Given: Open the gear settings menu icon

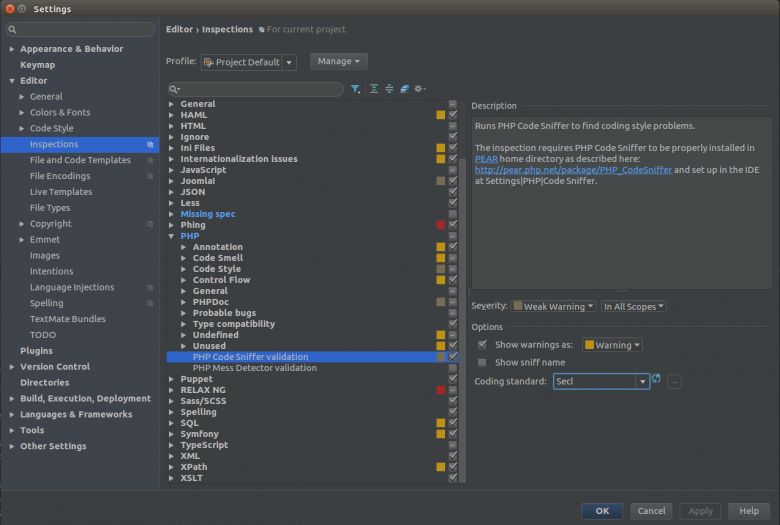Looking at the screenshot, I should 420,89.
